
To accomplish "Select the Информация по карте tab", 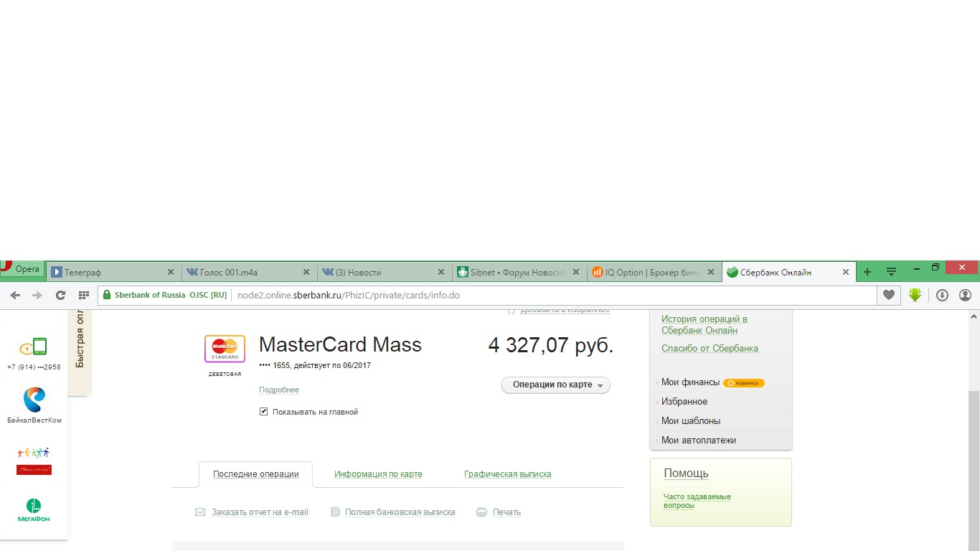I will click(x=378, y=474).
